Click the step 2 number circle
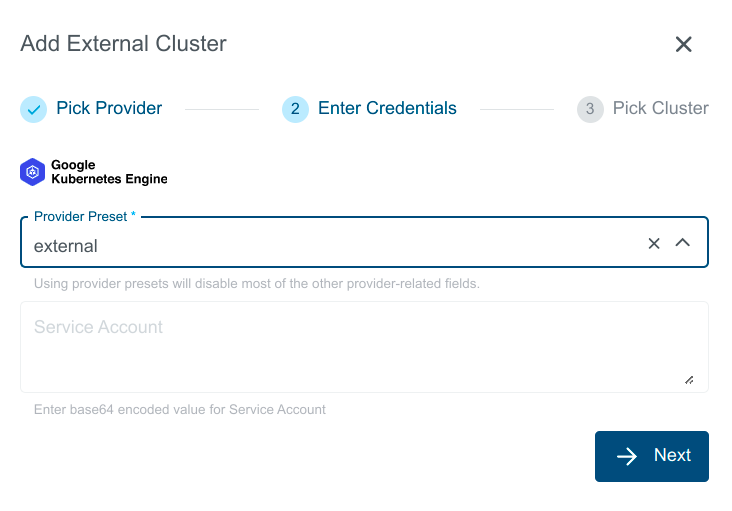 [295, 109]
